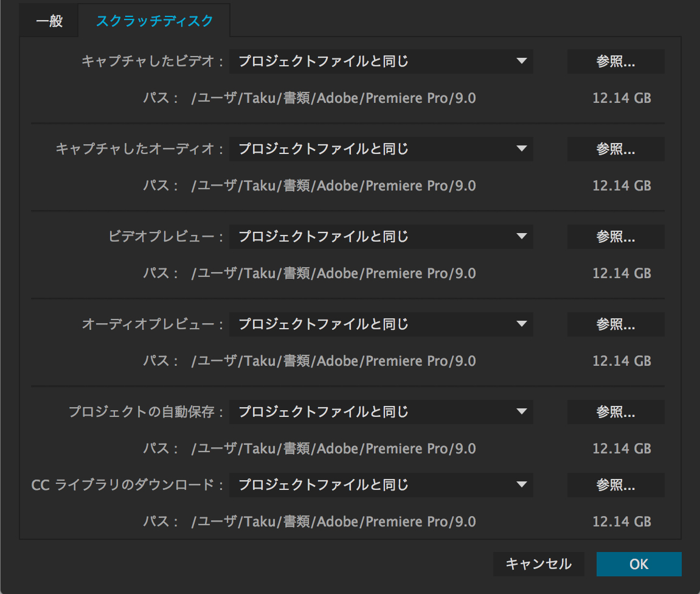Click 参照 for captured audio
This screenshot has width=700, height=594.
coord(615,148)
